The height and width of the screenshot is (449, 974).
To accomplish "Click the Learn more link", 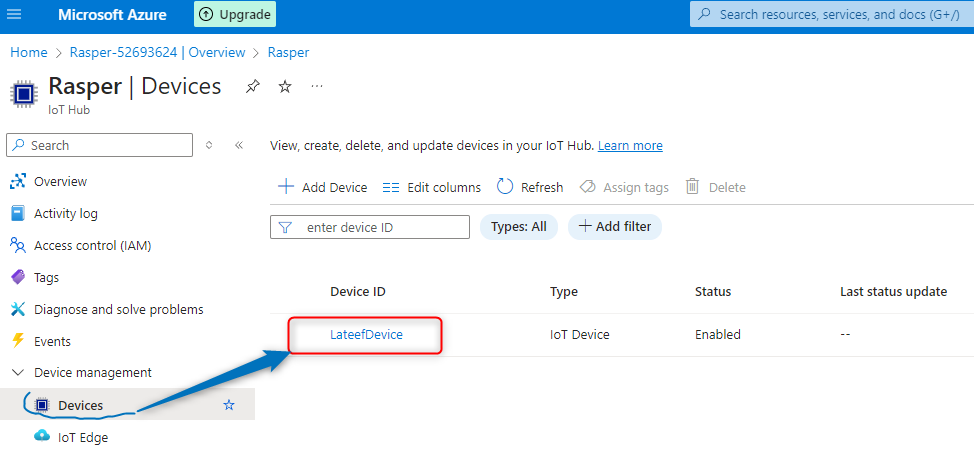I will pos(630,146).
